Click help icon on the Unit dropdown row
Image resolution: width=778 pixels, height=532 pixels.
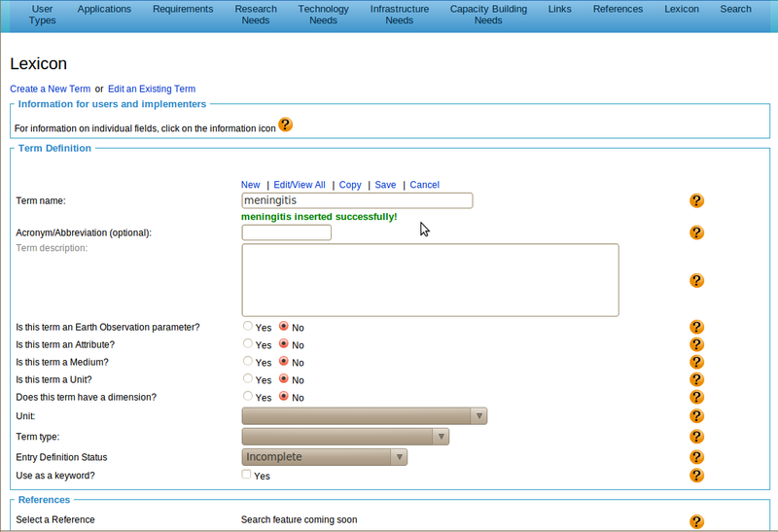coord(696,416)
